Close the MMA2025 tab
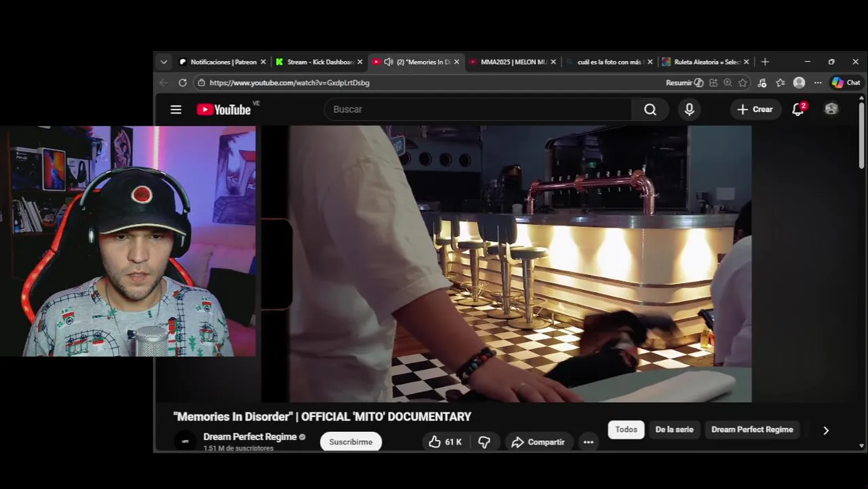The image size is (868, 489). (554, 62)
